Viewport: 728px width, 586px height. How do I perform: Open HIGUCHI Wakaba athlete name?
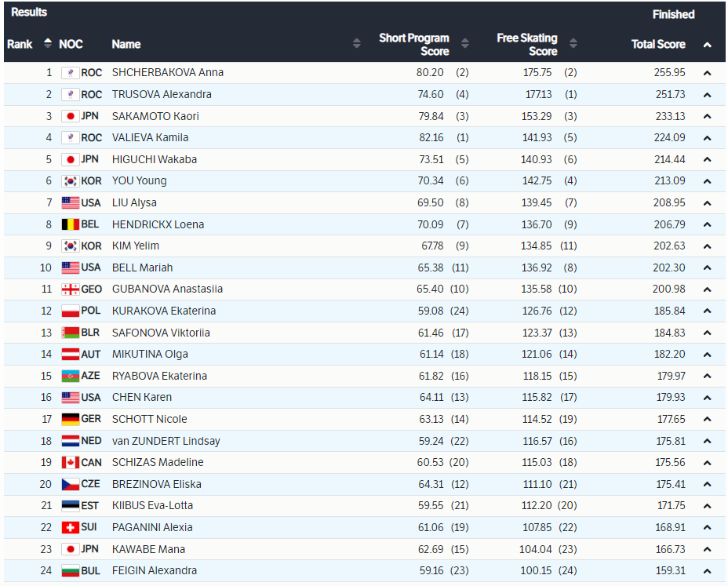[x=155, y=159]
